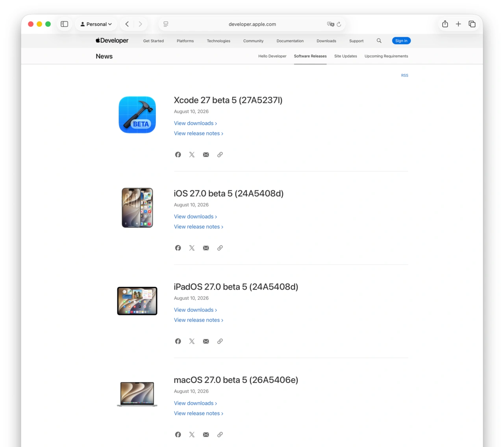Open the Downloads menu item

(x=326, y=41)
